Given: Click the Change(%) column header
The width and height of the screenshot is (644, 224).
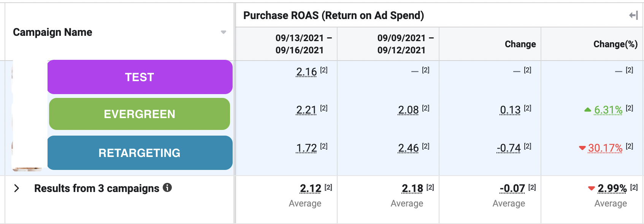Looking at the screenshot, I should coord(615,44).
